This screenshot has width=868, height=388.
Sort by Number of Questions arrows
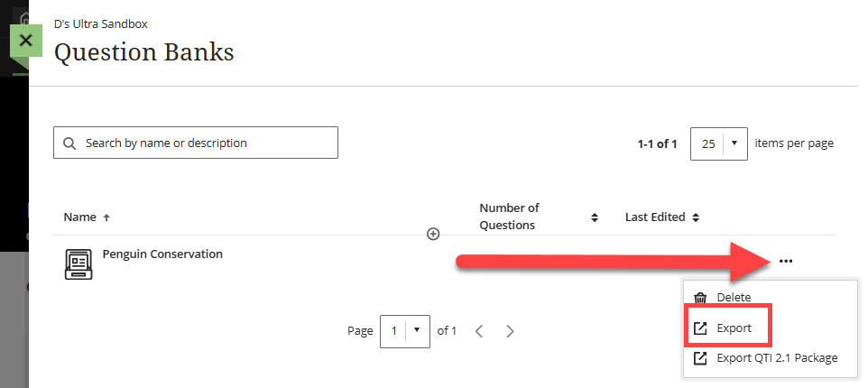(x=595, y=217)
